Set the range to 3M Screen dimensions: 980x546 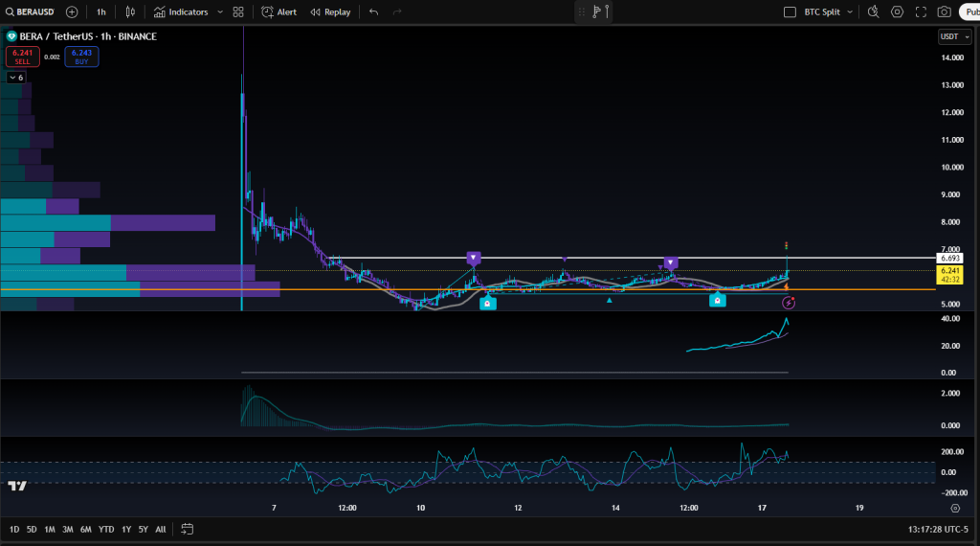tap(68, 529)
